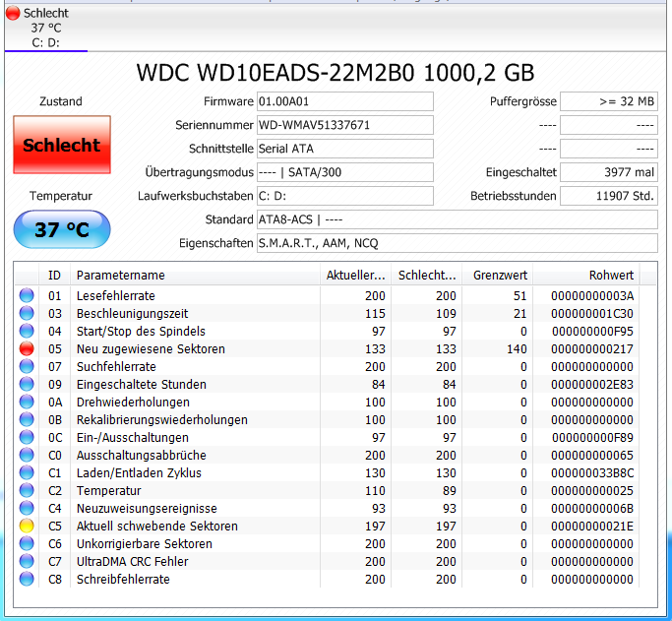Click blue status icon for Beschleunigungszeit
672x621 pixels.
point(27,313)
